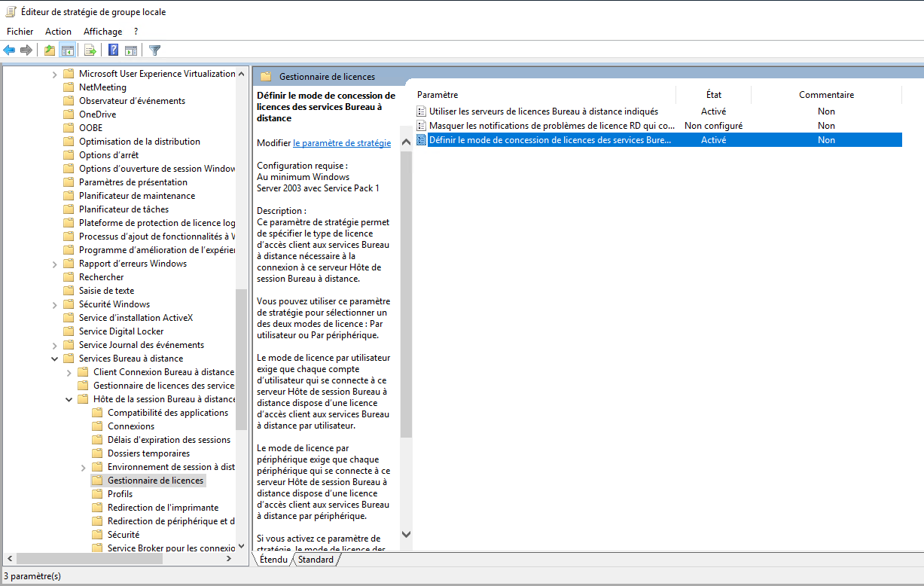924x586 pixels.
Task: Click the filter funnel icon
Action: (x=154, y=50)
